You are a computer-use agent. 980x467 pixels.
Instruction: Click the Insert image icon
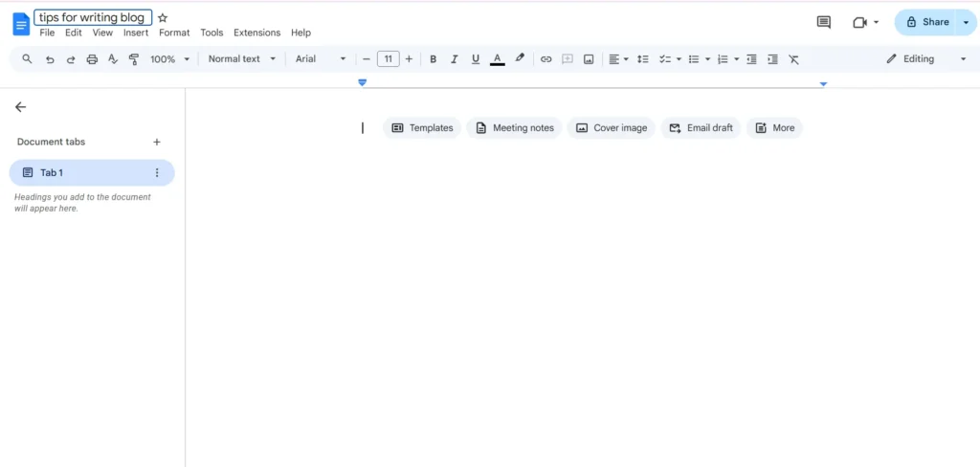(589, 59)
